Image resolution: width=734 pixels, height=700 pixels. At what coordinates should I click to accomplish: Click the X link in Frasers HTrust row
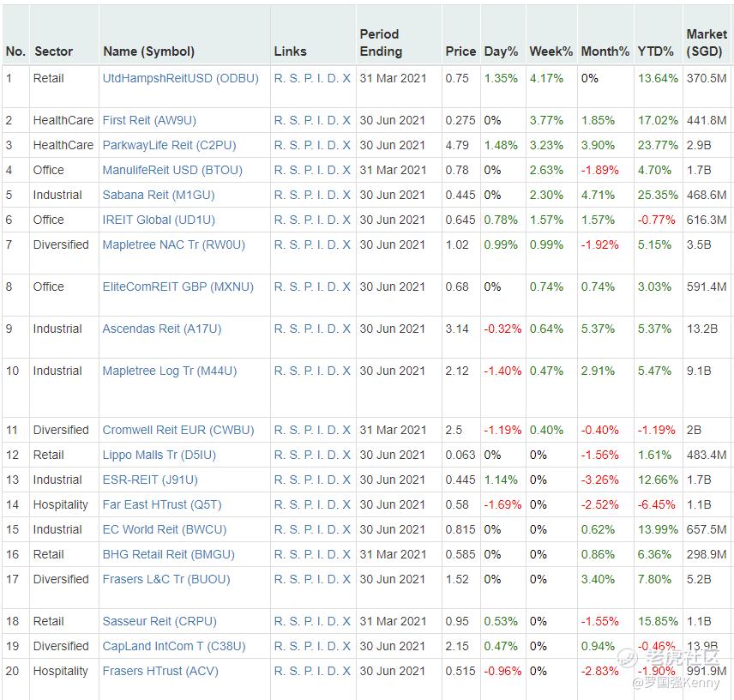(x=346, y=671)
